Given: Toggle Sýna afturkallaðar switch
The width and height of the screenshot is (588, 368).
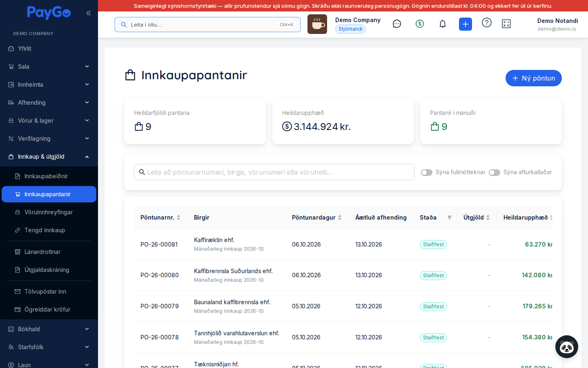Looking at the screenshot, I should tap(494, 173).
